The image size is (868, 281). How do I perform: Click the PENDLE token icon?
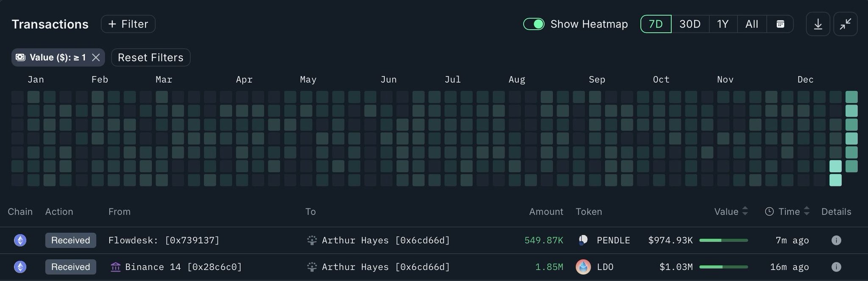583,240
